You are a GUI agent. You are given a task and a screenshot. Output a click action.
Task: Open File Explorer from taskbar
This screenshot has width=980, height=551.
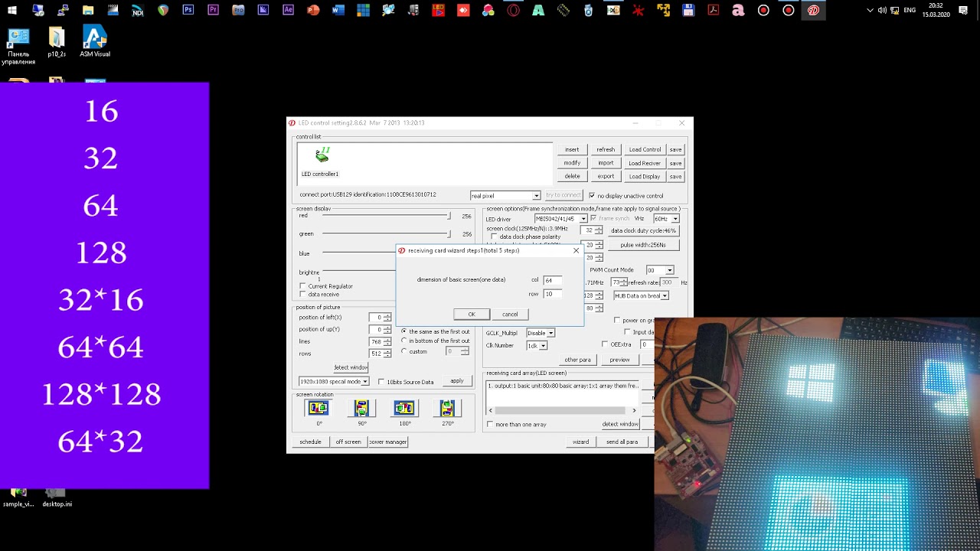pyautogui.click(x=88, y=11)
